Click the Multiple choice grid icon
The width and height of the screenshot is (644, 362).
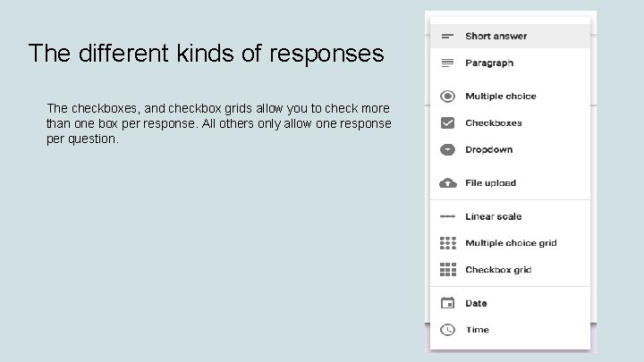point(447,243)
